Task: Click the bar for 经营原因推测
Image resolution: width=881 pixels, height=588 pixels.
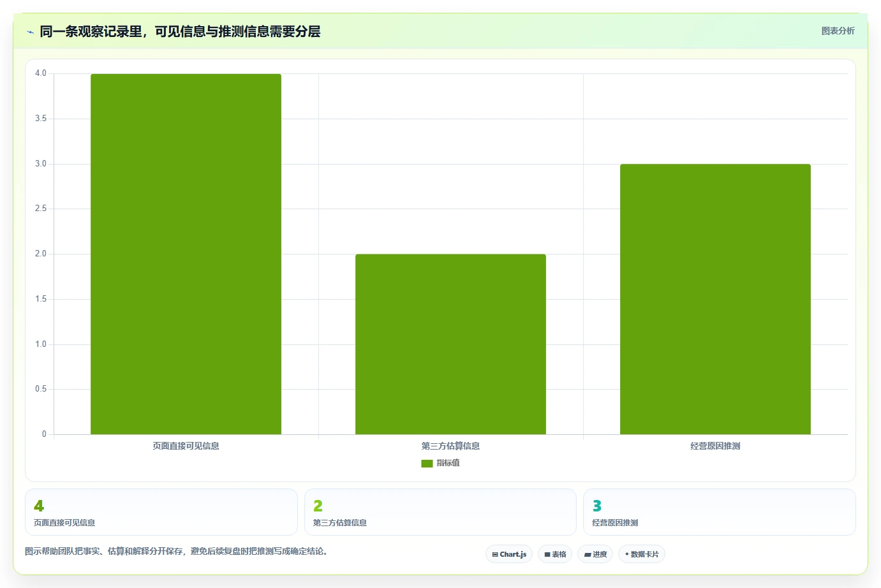Action: (715, 299)
